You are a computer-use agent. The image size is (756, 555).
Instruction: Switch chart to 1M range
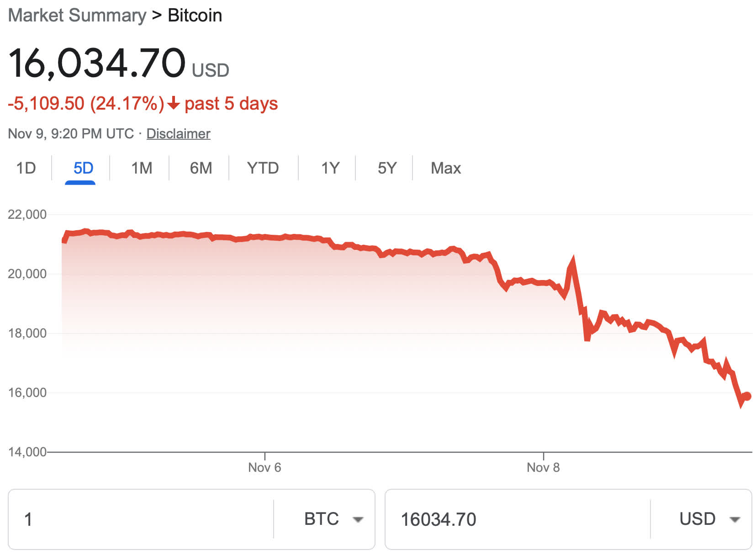142,168
